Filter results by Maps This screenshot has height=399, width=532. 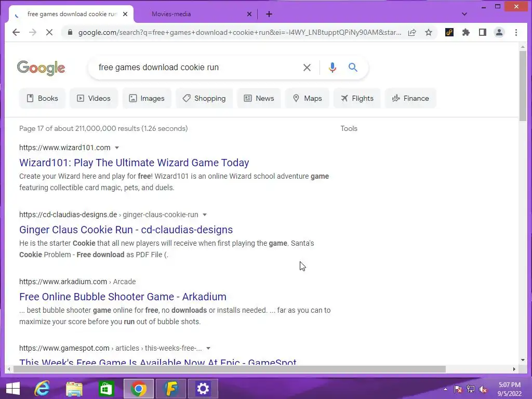(307, 98)
